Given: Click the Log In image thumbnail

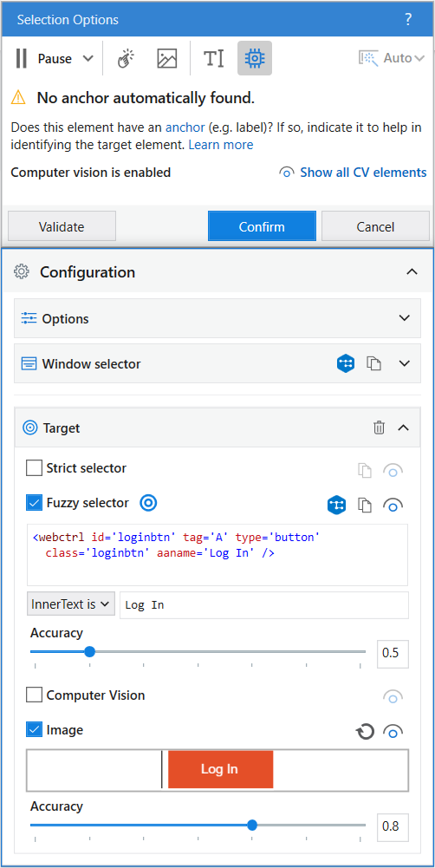Looking at the screenshot, I should (217, 770).
